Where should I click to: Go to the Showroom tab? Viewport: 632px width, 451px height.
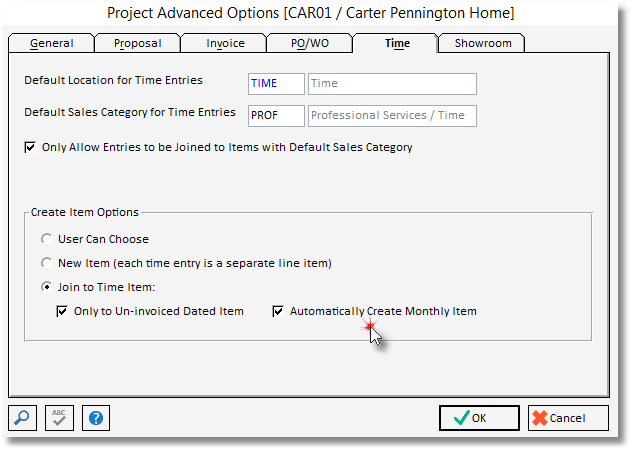(482, 43)
